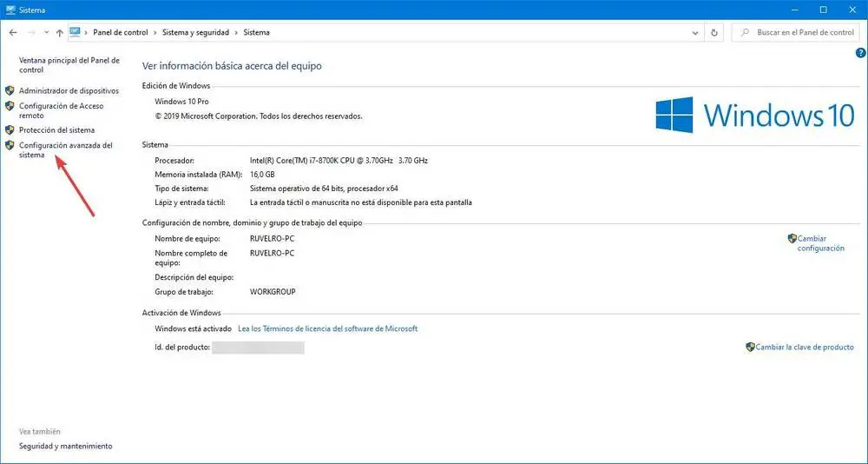The width and height of the screenshot is (868, 464).
Task: Maximize the Sistema window
Action: (823, 10)
